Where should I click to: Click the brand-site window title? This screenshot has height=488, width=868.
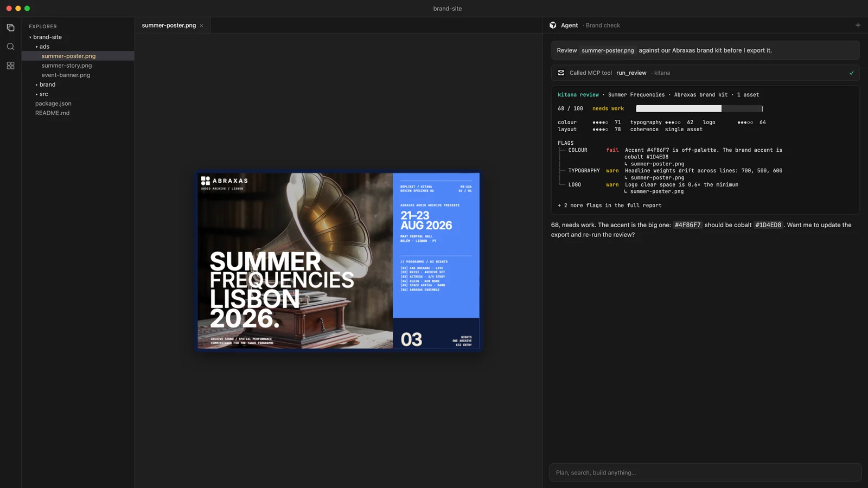(448, 9)
